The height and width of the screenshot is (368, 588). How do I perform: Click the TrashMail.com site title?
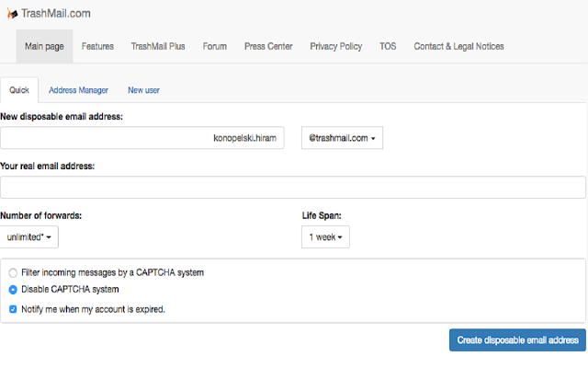pos(56,14)
